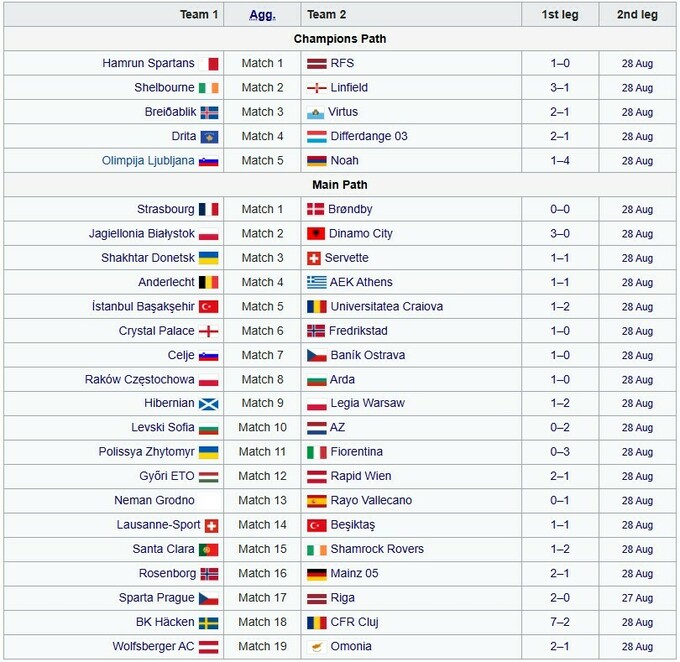680x662 pixels.
Task: Click the Italy flag next to Fiorentina
Action: pyautogui.click(x=317, y=452)
